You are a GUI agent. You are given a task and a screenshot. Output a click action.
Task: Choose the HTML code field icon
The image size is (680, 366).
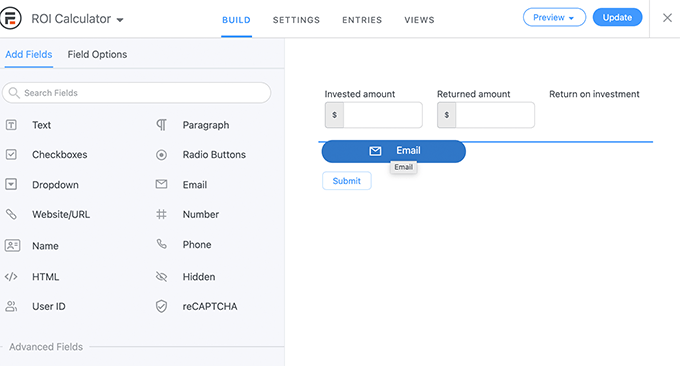coord(11,277)
